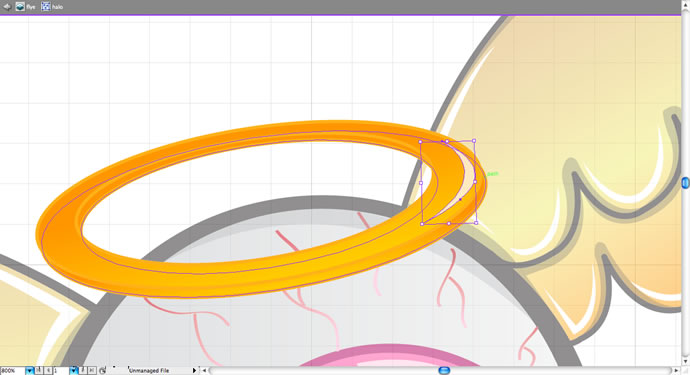Click the back arrow to exit isolation mode
This screenshot has height=375, width=690.
point(7,7)
